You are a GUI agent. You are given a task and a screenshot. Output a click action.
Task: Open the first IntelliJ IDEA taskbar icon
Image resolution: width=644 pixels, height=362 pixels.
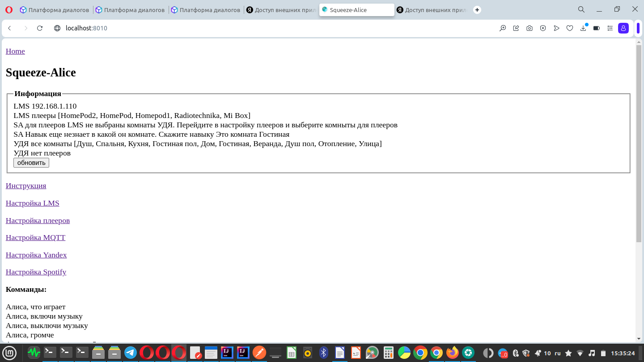click(x=227, y=353)
